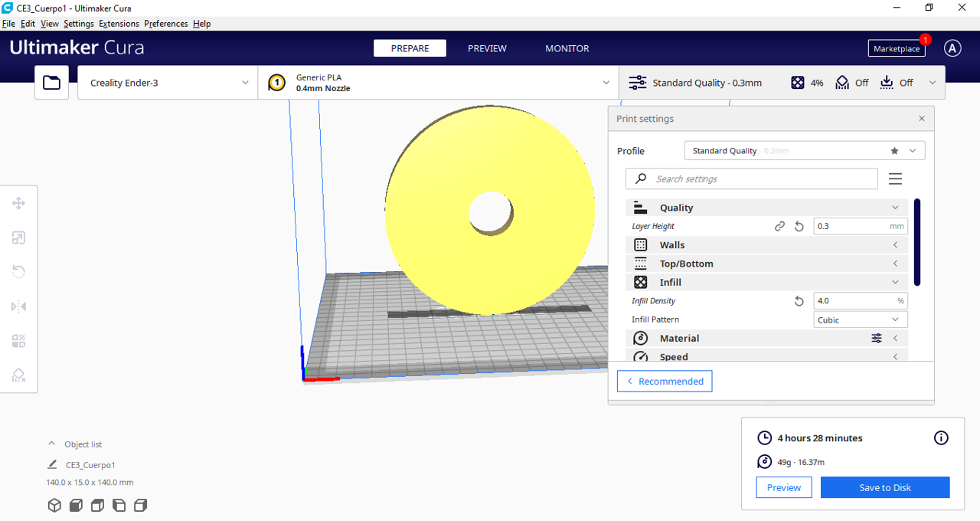
Task: Select the Move tool in left toolbar
Action: pos(19,203)
